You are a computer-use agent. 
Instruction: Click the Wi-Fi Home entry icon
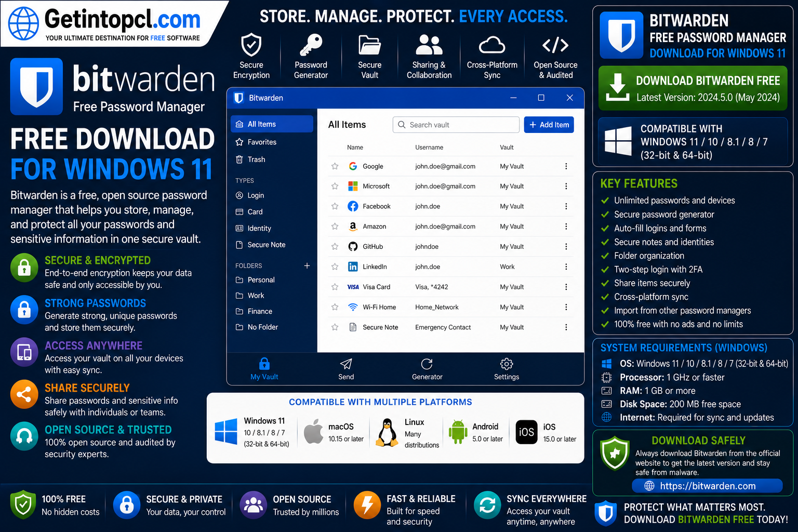click(353, 307)
